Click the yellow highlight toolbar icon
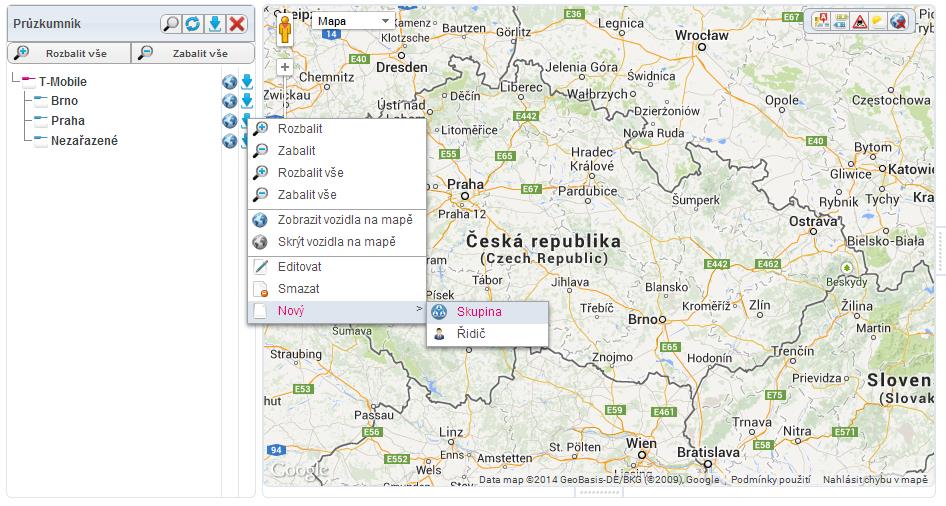 point(878,22)
